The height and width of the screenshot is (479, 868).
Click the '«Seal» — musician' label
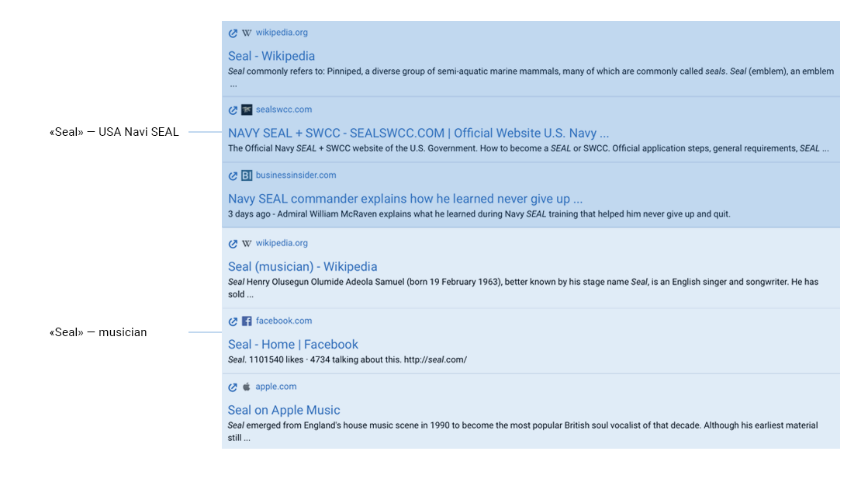click(x=98, y=332)
